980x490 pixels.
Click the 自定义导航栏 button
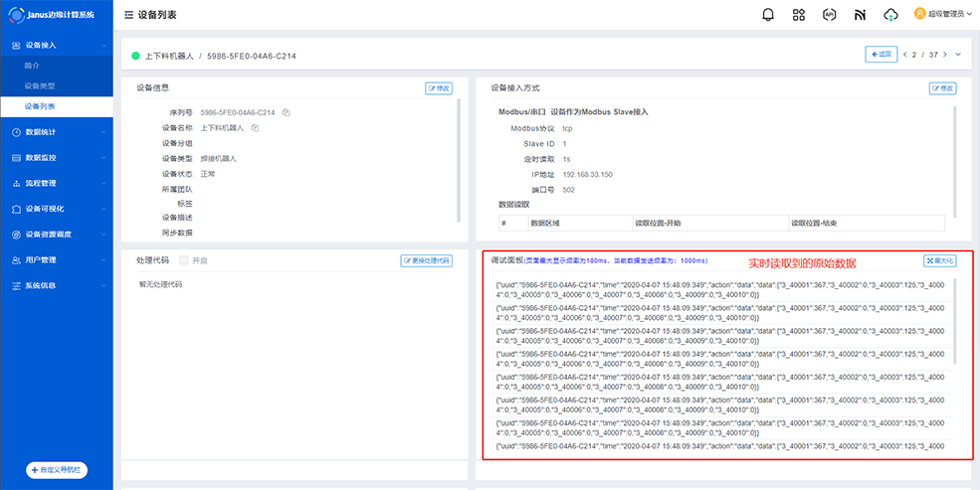coord(58,469)
